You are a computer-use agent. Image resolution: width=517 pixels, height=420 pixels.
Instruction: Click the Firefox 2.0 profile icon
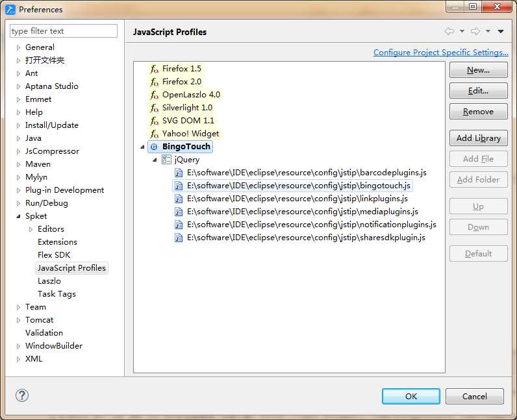coord(154,82)
